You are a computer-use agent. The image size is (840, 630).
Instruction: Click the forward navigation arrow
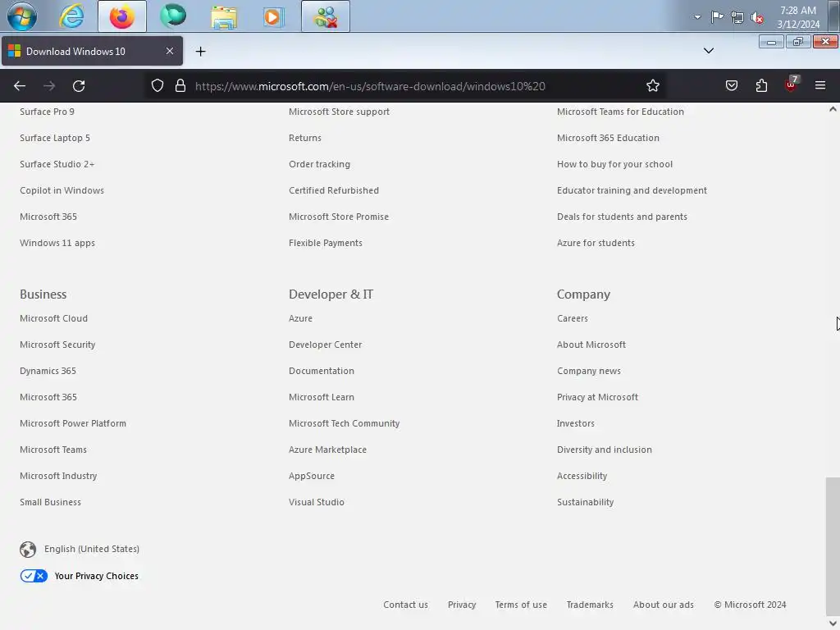click(x=49, y=85)
